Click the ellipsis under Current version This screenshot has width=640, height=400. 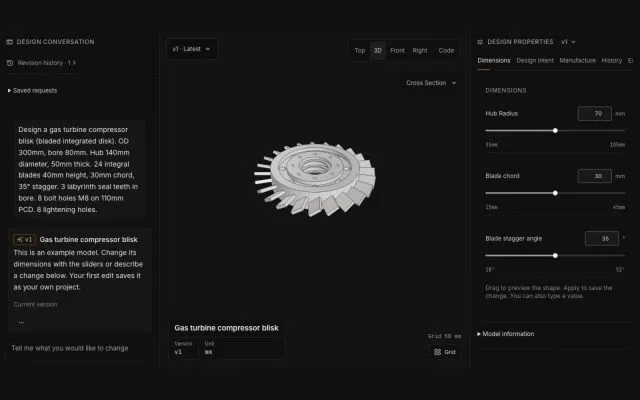(x=21, y=322)
